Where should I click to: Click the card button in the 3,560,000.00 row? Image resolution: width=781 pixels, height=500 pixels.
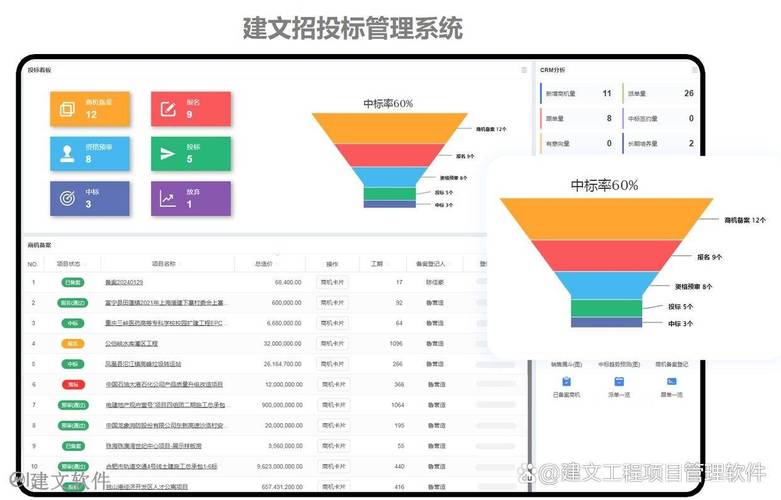[333, 446]
